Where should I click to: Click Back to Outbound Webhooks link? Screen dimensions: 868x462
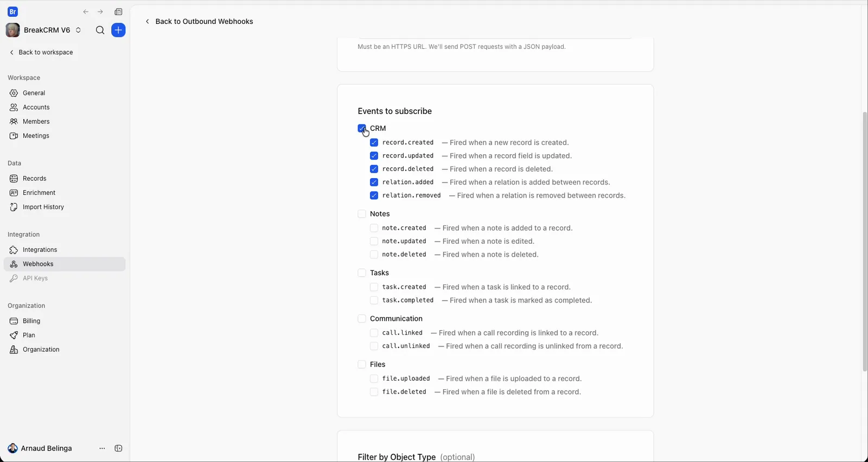tap(199, 22)
